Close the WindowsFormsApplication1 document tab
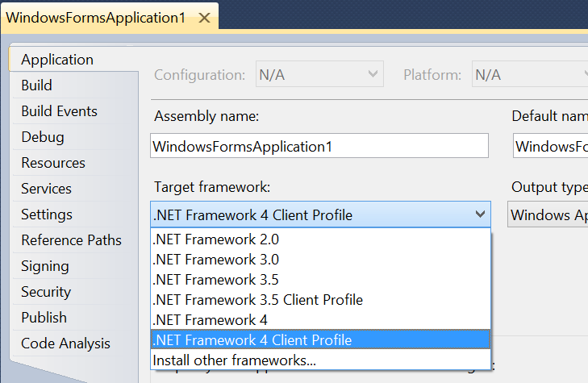 [x=204, y=18]
